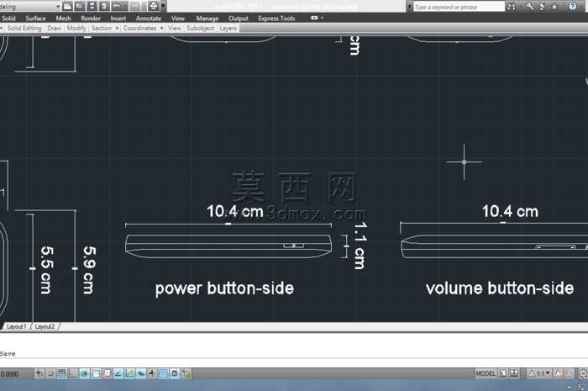Image resolution: width=588 pixels, height=391 pixels.
Task: Click the binoculars search icon
Action: coord(511,7)
